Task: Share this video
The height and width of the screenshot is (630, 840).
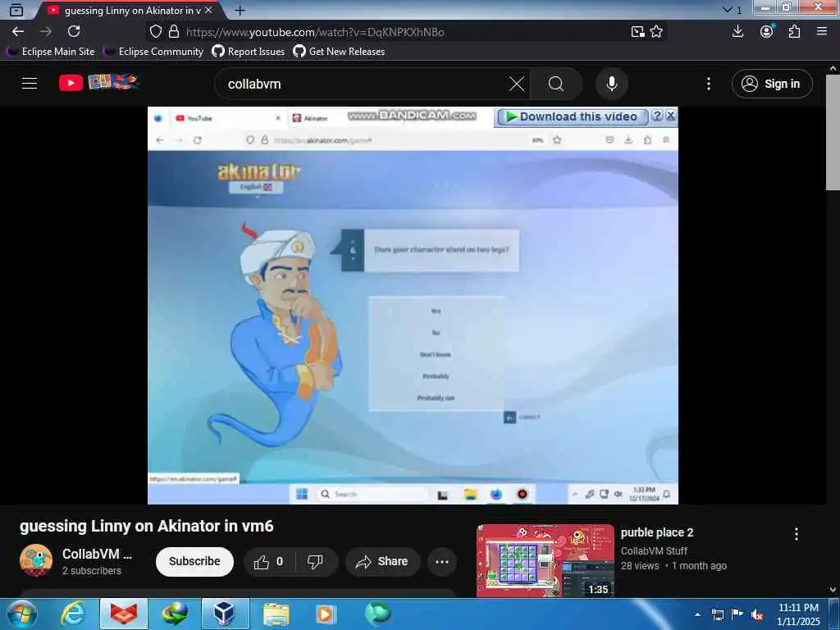Action: tap(382, 561)
